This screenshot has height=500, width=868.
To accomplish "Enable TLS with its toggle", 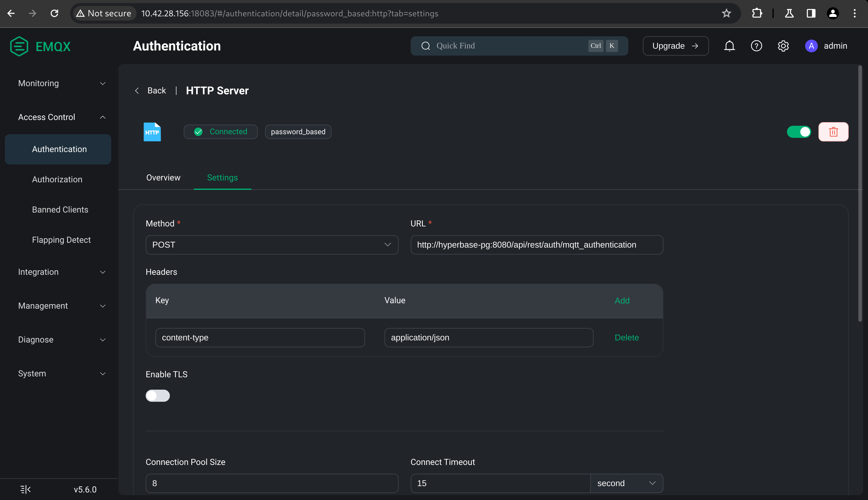I will 157,396.
